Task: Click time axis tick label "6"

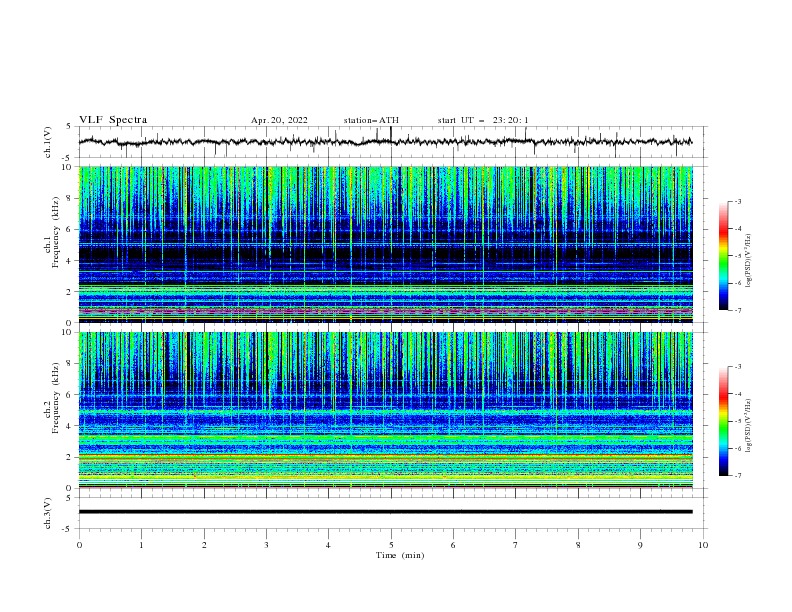Action: pyautogui.click(x=453, y=545)
